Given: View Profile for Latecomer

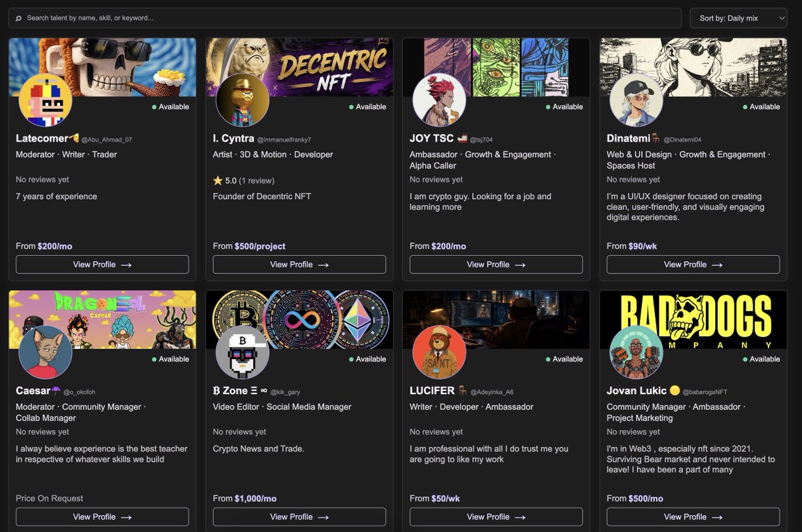Looking at the screenshot, I should pos(102,265).
